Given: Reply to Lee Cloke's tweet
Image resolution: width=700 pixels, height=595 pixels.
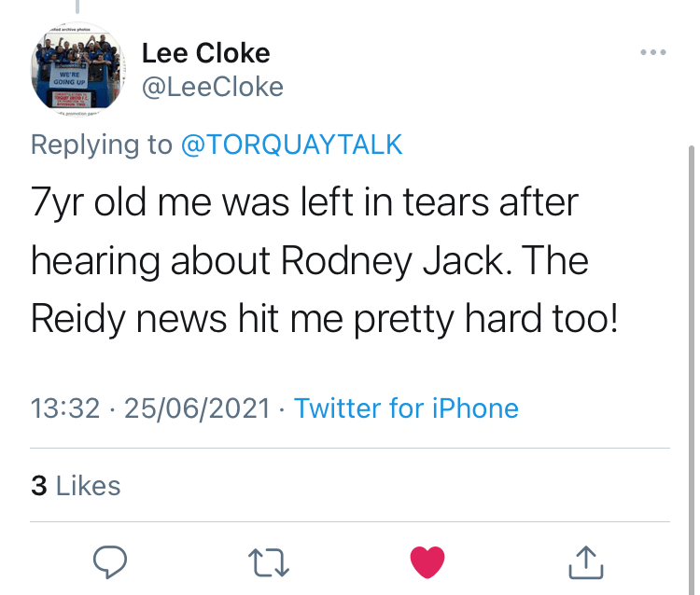Looking at the screenshot, I should 110,560.
